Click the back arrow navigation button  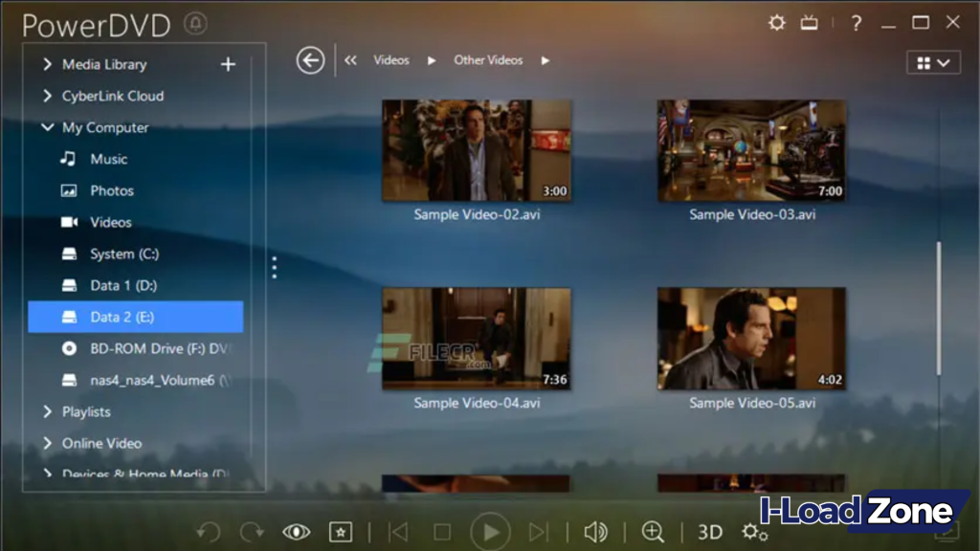(310, 60)
